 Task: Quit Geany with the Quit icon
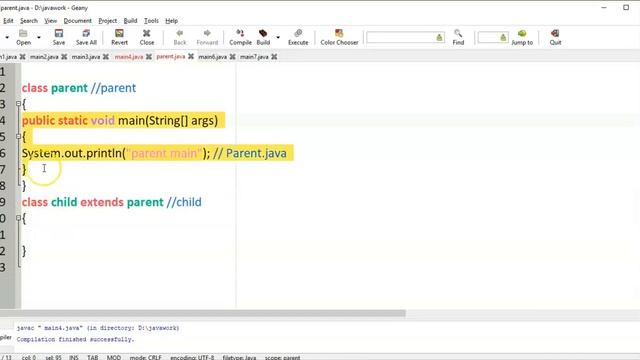[x=555, y=37]
